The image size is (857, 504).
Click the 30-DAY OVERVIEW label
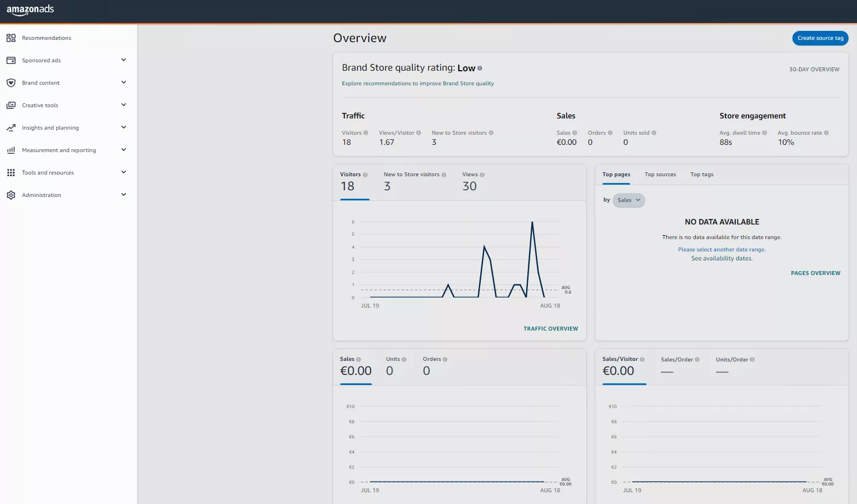(814, 70)
